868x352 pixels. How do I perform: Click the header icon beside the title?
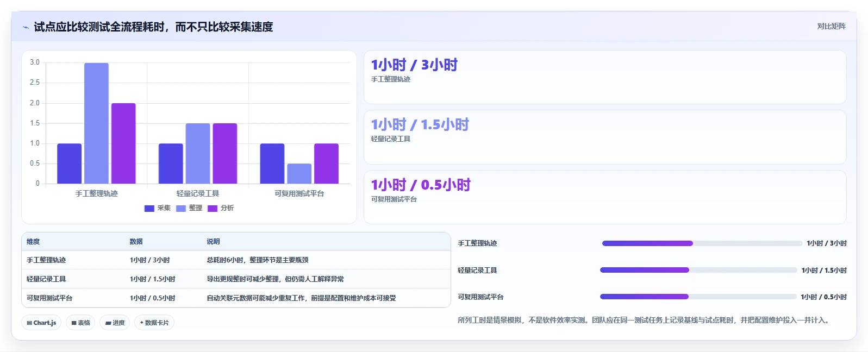(26, 27)
